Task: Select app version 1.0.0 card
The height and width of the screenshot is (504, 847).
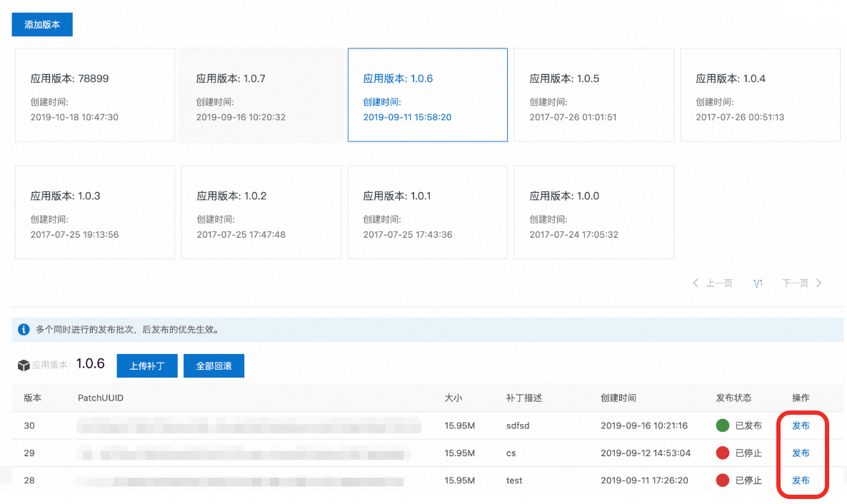Action: tap(594, 212)
